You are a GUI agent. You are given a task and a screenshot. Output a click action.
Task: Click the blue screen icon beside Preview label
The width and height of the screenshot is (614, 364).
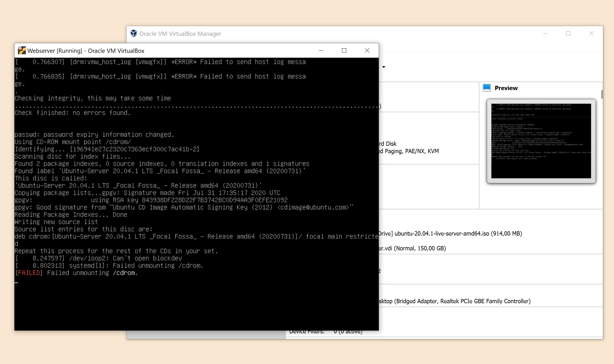pyautogui.click(x=487, y=88)
